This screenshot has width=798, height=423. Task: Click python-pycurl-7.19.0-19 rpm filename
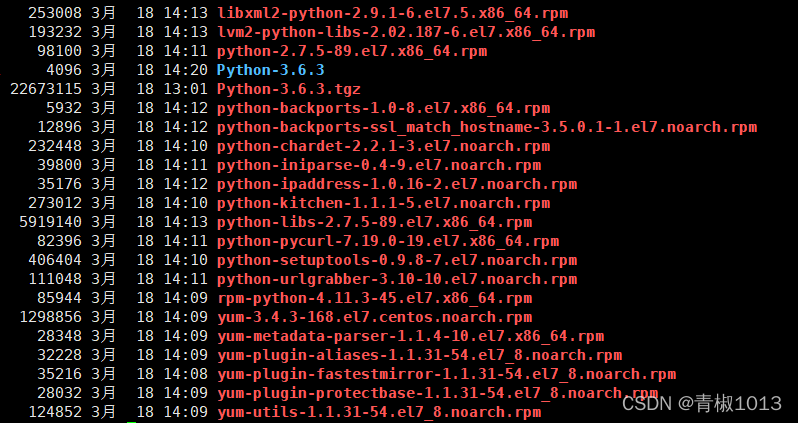point(388,241)
